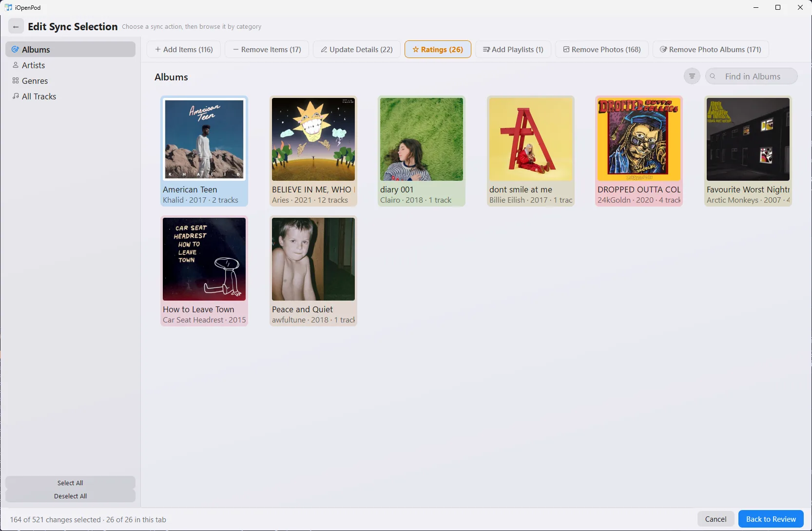Open the Genres category in sidebar

[x=70, y=80]
